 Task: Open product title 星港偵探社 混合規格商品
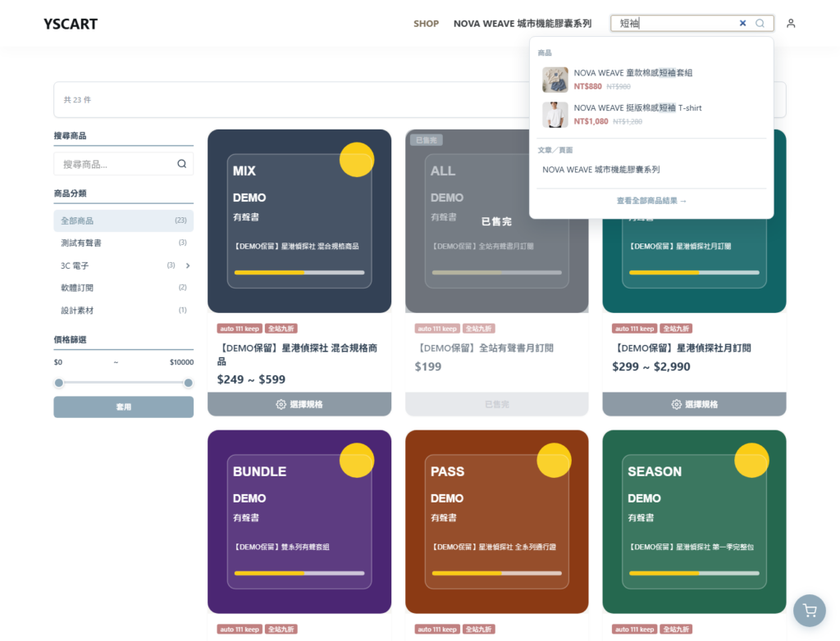[x=297, y=354]
